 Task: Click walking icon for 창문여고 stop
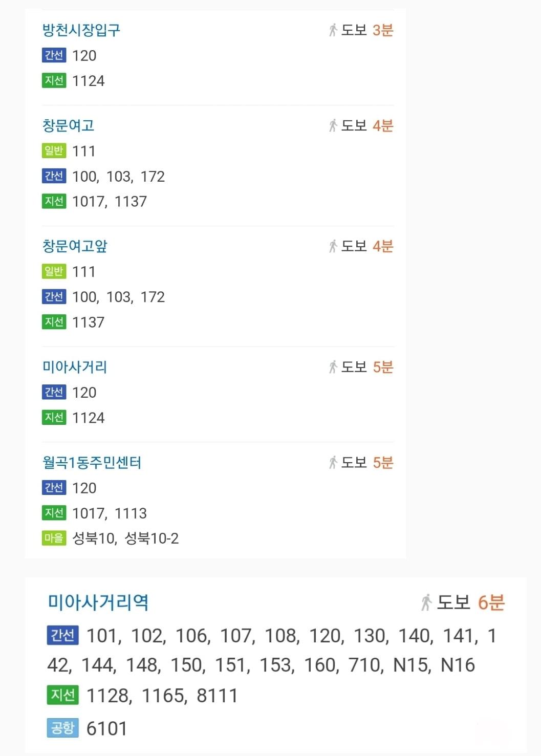coord(333,125)
